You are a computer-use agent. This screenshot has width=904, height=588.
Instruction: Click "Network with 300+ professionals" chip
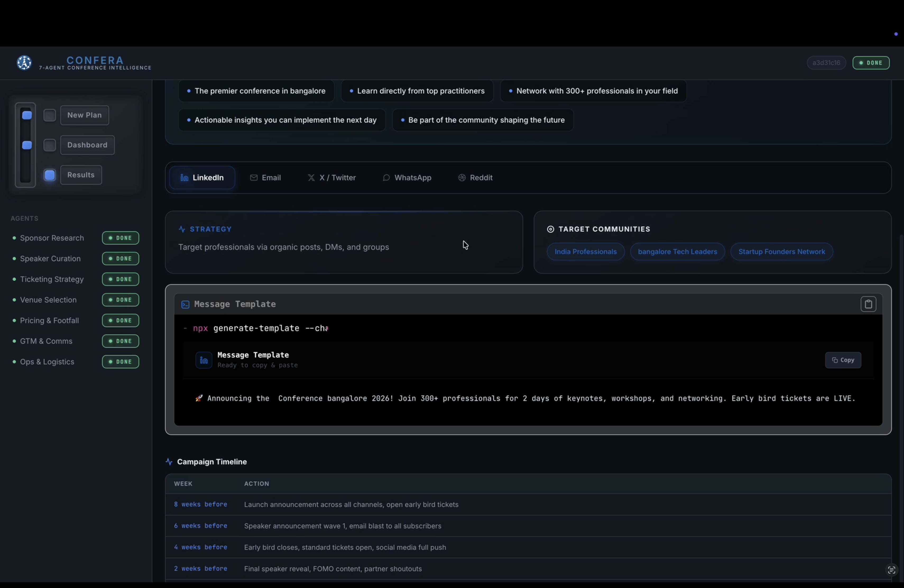point(593,91)
